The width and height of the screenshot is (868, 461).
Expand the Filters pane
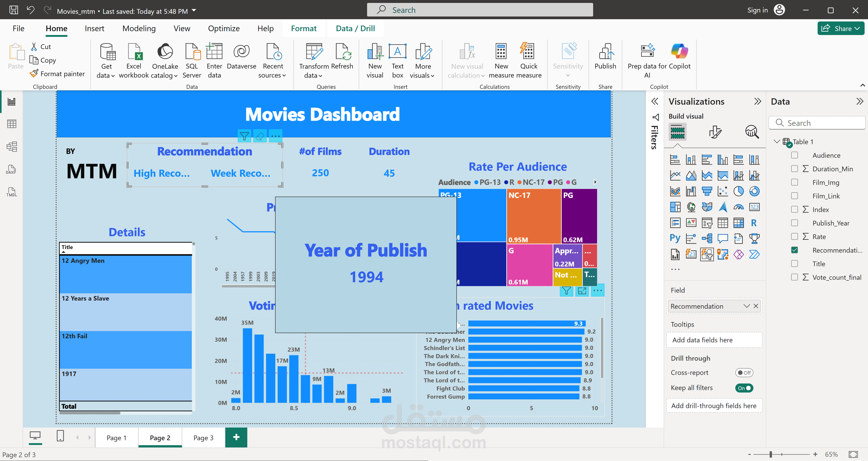click(x=654, y=101)
